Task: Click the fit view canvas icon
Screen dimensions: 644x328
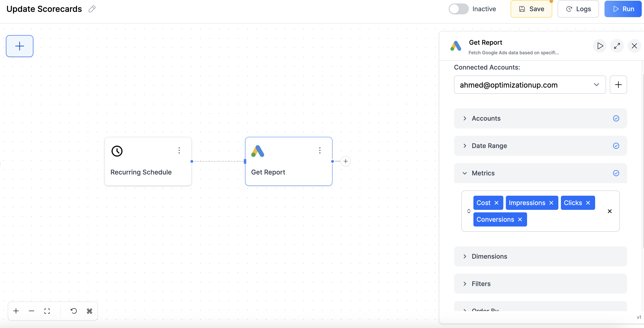Action: pos(47,311)
